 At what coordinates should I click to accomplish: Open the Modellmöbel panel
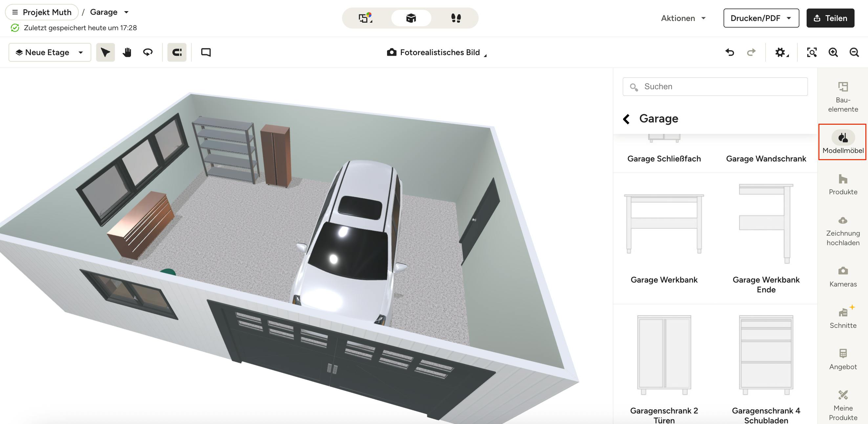coord(843,142)
